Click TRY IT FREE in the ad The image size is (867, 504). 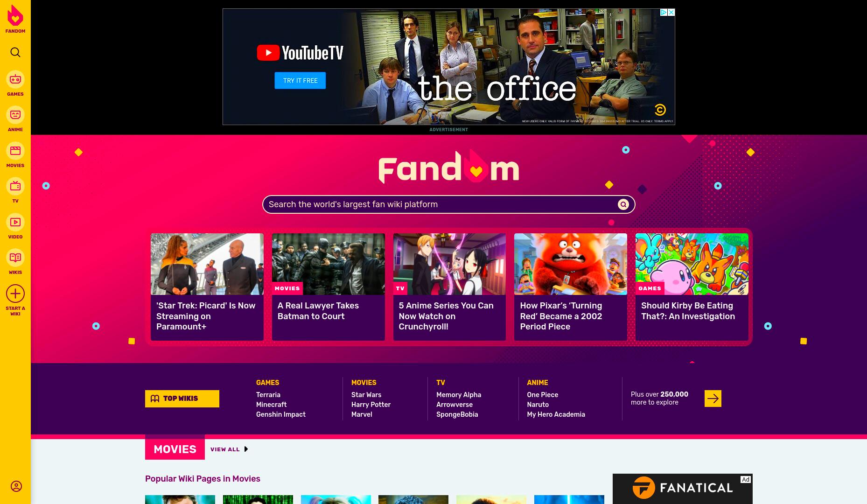coord(300,81)
